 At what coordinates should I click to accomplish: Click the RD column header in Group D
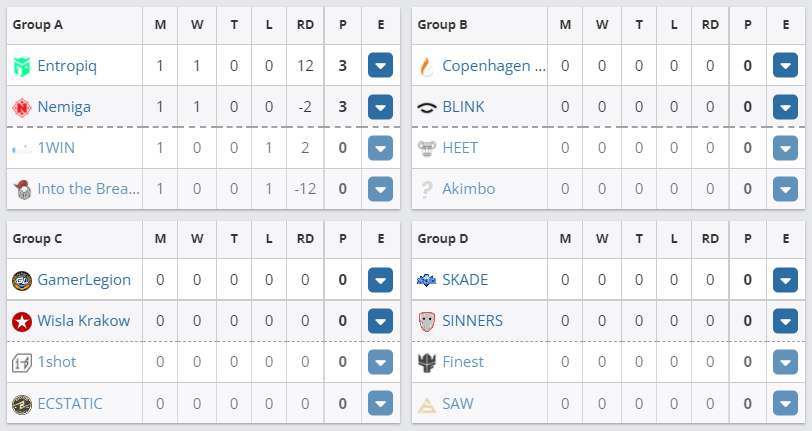[710, 239]
